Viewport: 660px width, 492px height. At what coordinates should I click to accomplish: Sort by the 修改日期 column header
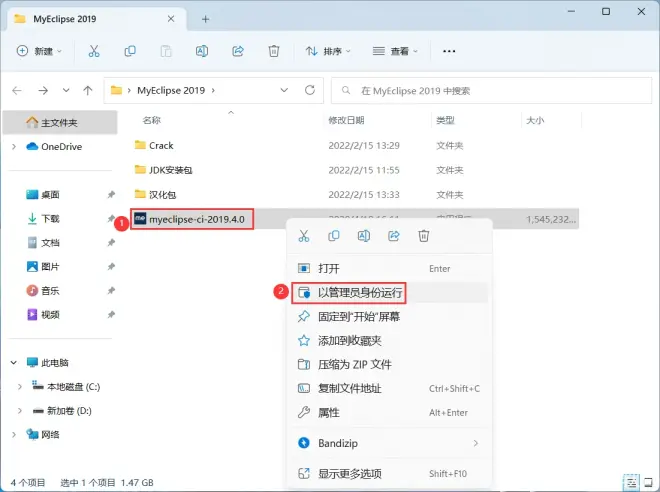point(346,120)
